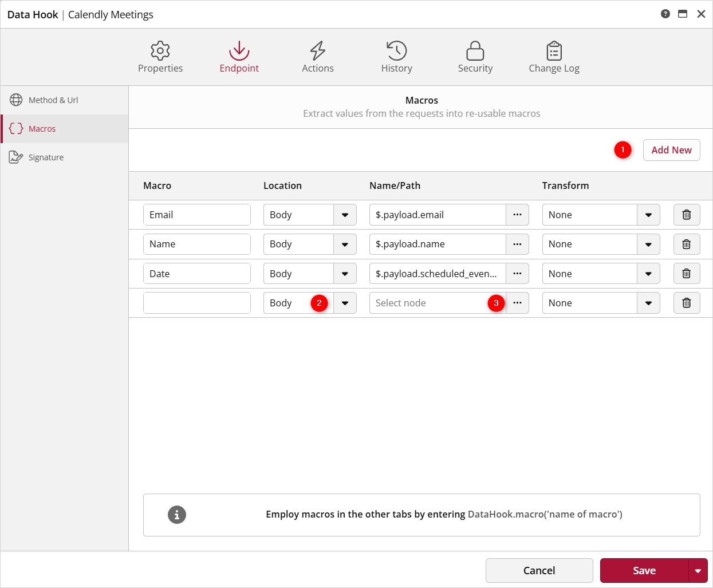Image resolution: width=713 pixels, height=588 pixels.
Task: Delete the Name macro row
Action: 687,244
